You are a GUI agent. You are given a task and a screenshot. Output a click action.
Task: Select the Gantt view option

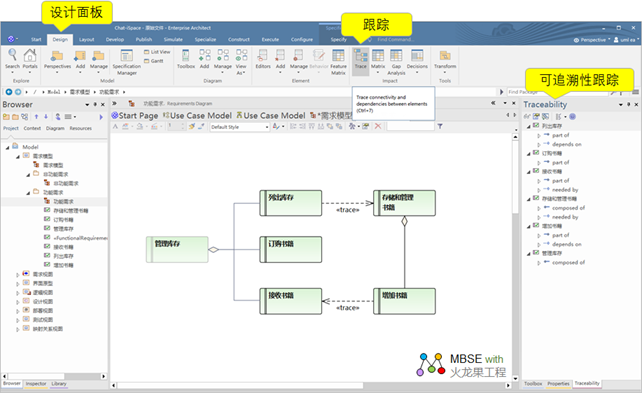pyautogui.click(x=154, y=61)
